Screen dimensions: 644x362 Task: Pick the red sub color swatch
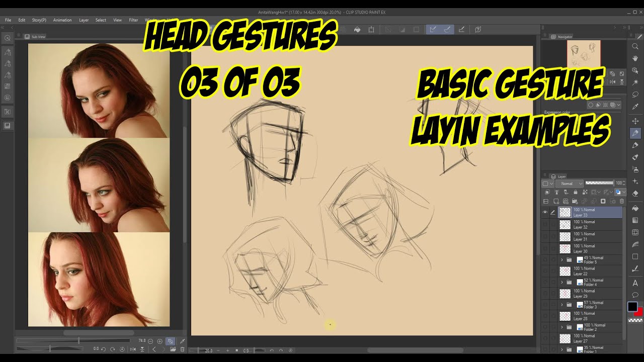pyautogui.click(x=639, y=312)
